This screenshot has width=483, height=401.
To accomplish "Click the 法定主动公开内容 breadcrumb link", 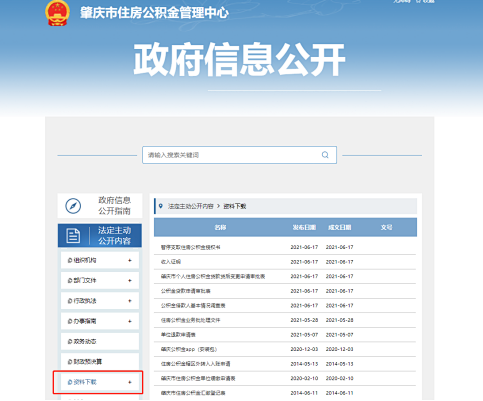I will coord(190,206).
